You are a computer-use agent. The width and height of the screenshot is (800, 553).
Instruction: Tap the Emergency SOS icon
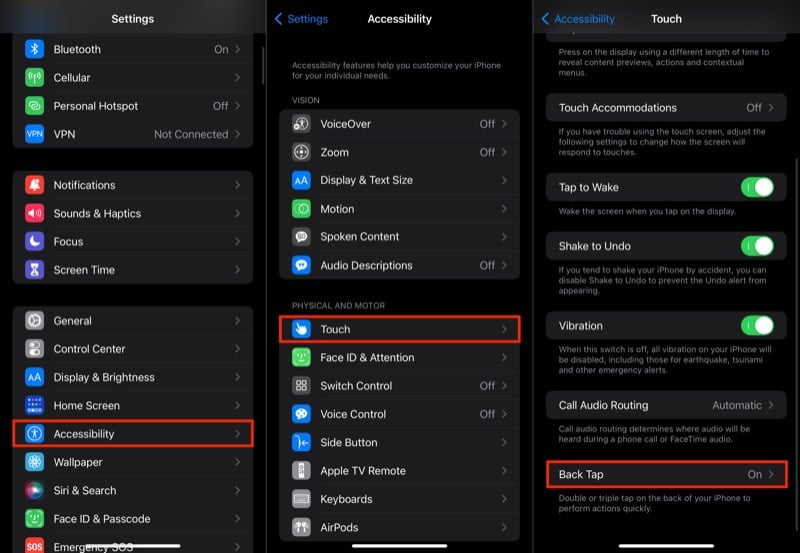35,545
